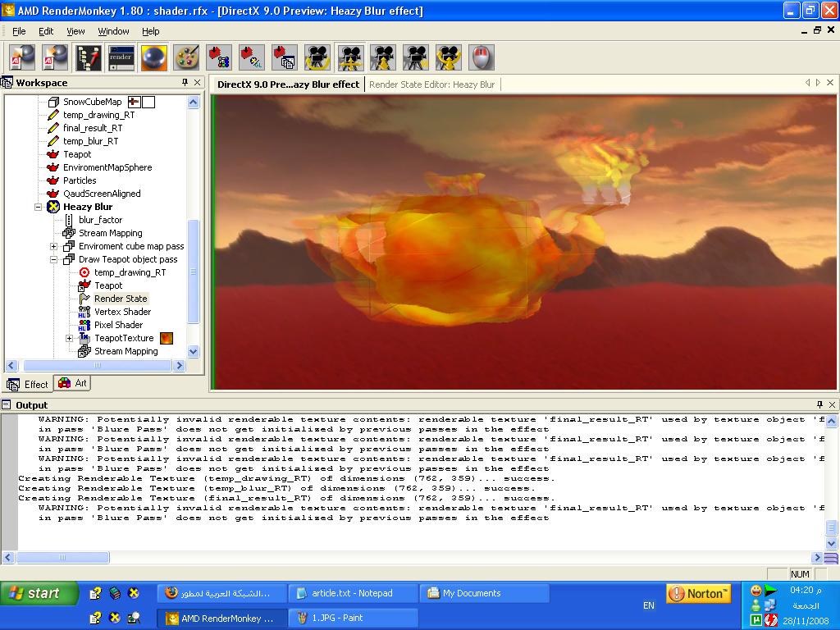
Task: Click Output panel scroll right arrow
Action: tap(817, 557)
